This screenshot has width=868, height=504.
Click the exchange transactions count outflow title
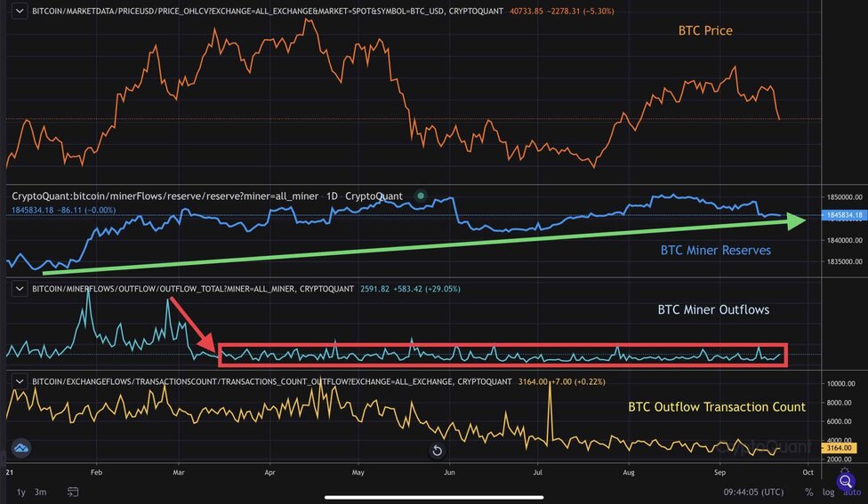point(272,381)
